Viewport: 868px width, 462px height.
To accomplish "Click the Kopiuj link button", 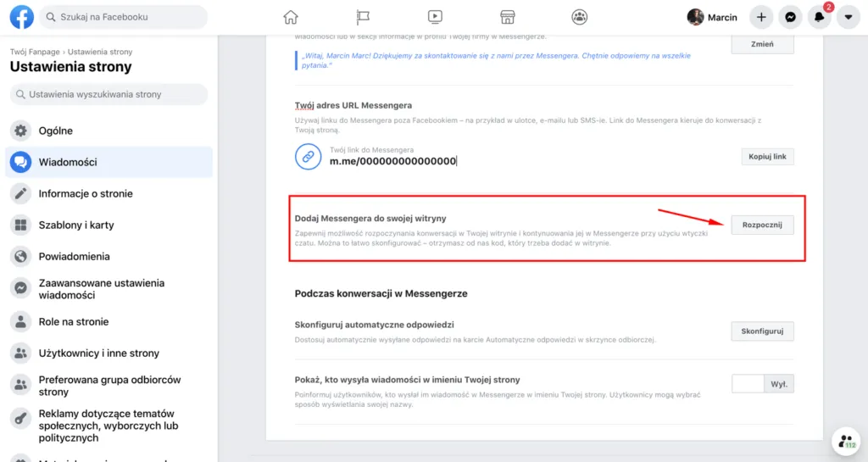I will tap(767, 157).
